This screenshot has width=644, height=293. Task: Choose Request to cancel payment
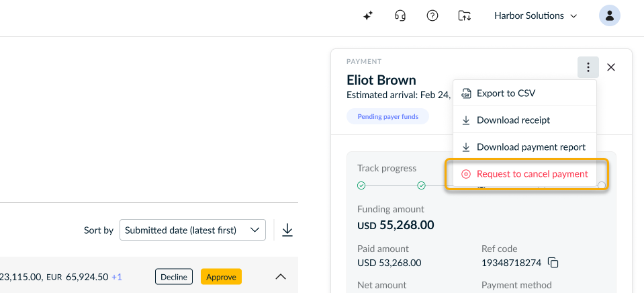click(x=526, y=174)
